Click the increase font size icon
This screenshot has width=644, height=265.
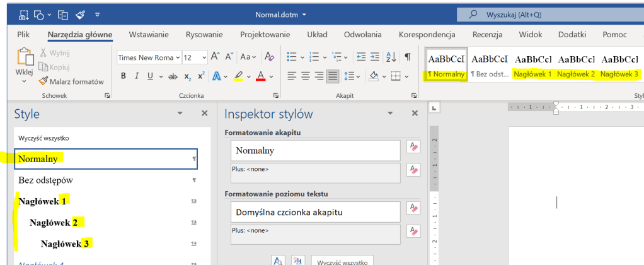[x=215, y=57]
